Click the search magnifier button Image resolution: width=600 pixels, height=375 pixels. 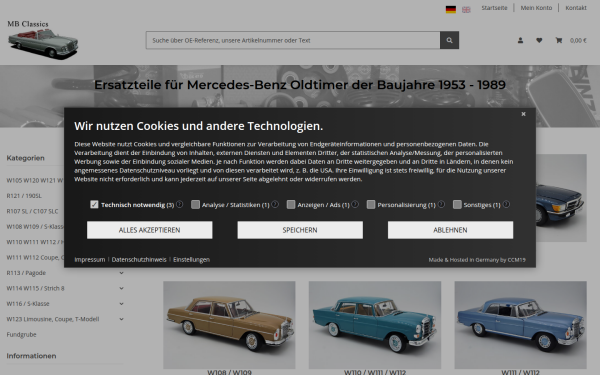[x=449, y=40]
